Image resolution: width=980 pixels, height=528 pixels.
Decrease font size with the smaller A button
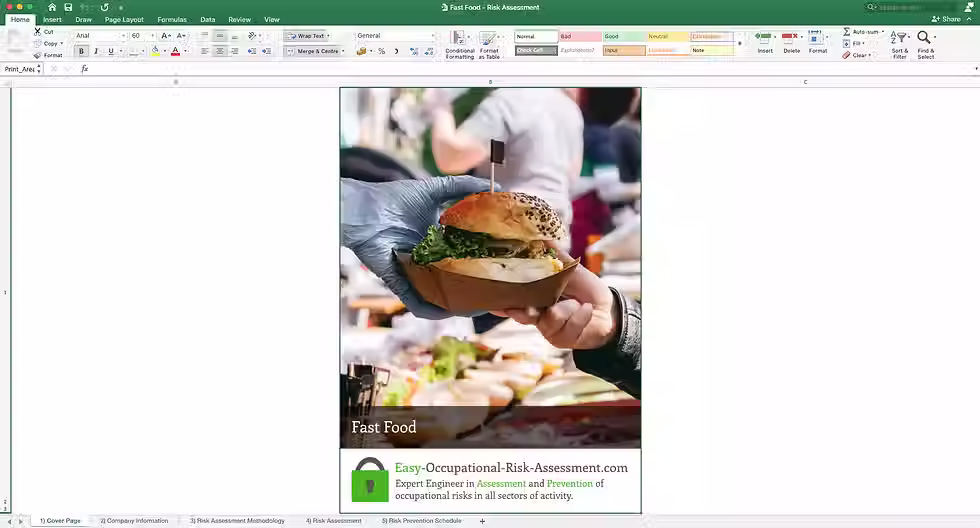[181, 36]
